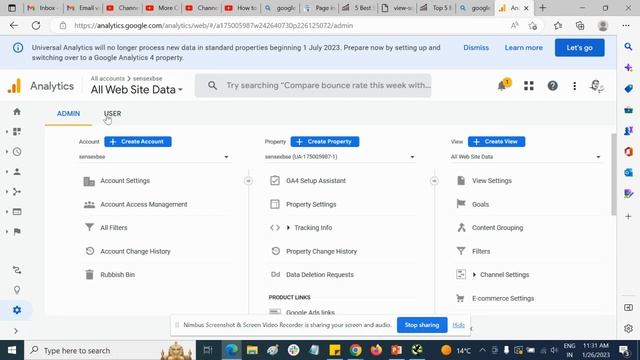Image resolution: width=640 pixels, height=360 pixels.
Task: Click the Create View button
Action: coord(496,142)
